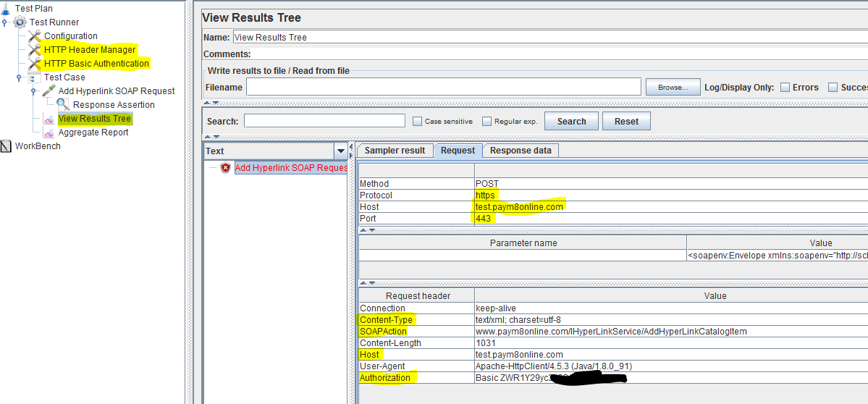The image size is (868, 404).
Task: Click the Content-Length value 1031
Action: click(x=485, y=343)
